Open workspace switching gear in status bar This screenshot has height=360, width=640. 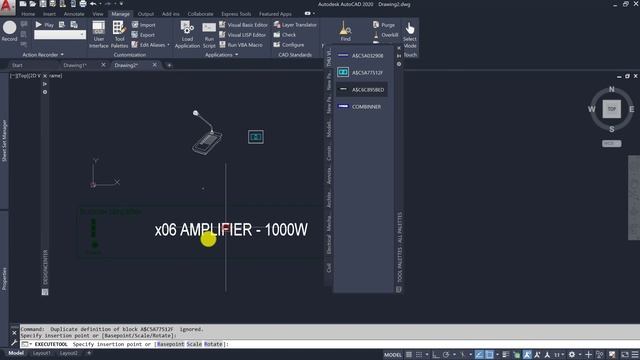pos(572,355)
